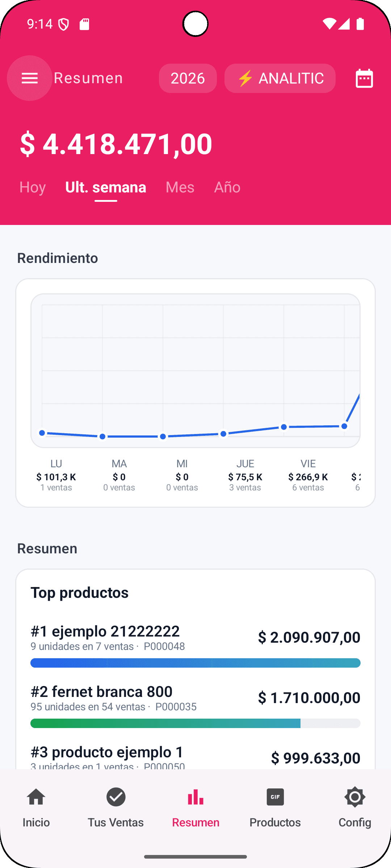Open #3 producto ejemplo 1 product
The image size is (391, 868).
195,757
